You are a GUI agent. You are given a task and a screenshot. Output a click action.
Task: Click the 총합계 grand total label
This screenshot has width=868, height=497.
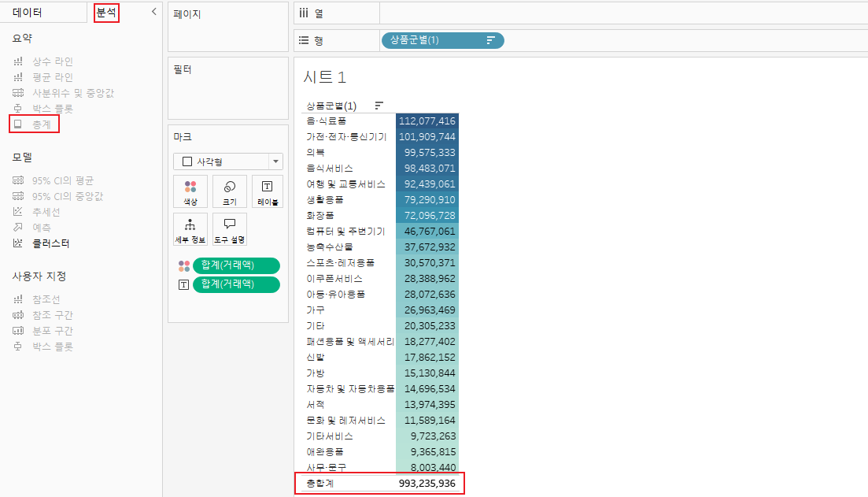click(x=320, y=483)
